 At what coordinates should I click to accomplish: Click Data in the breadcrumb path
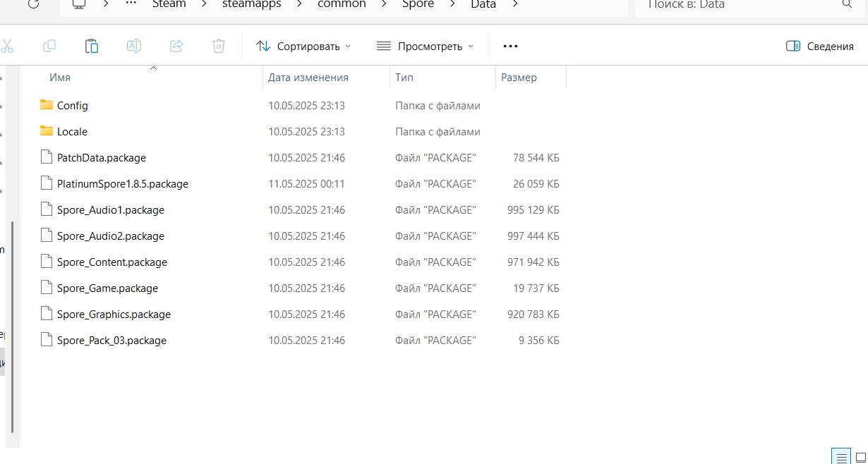(483, 4)
